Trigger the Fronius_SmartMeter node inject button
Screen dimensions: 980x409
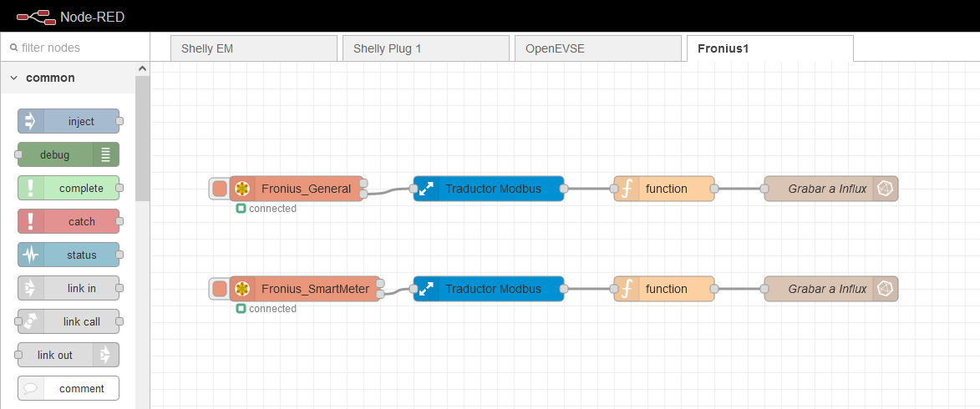click(x=220, y=289)
